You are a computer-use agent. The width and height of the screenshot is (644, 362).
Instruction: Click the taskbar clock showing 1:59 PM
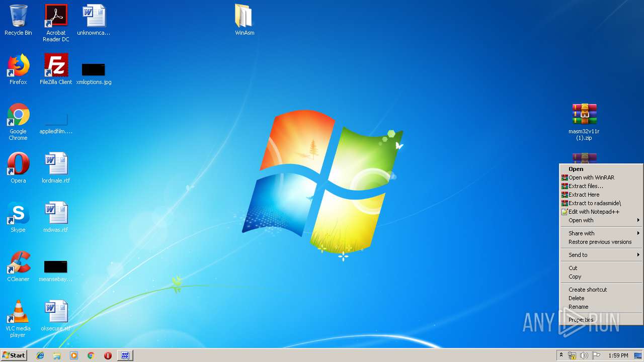point(618,355)
